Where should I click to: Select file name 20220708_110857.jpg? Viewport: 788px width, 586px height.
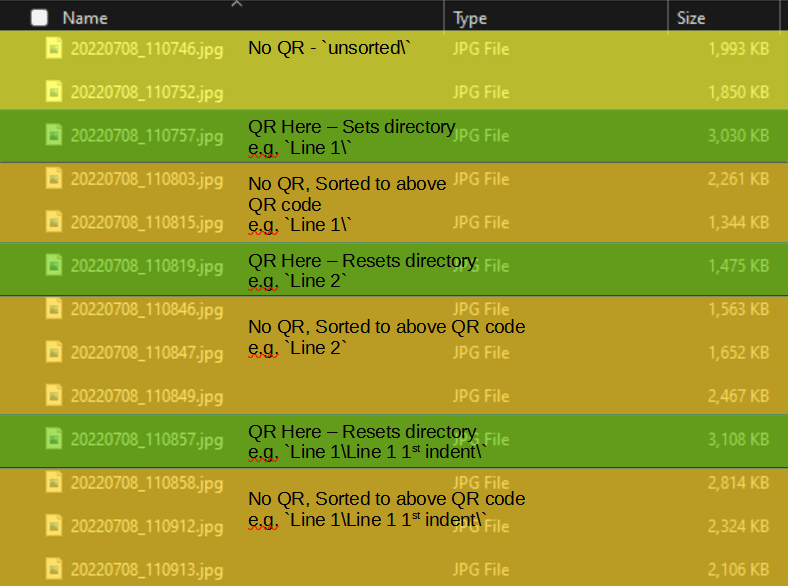click(x=147, y=440)
